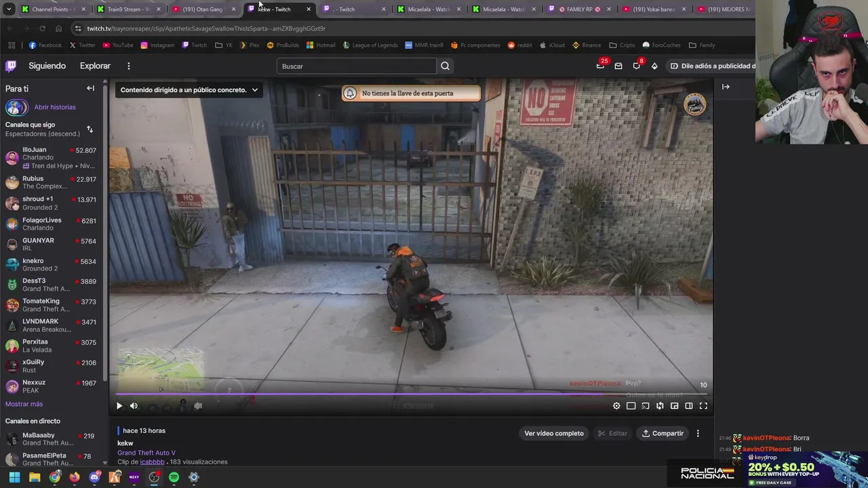Mute the clip player volume
This screenshot has height=488, width=868.
point(134,406)
